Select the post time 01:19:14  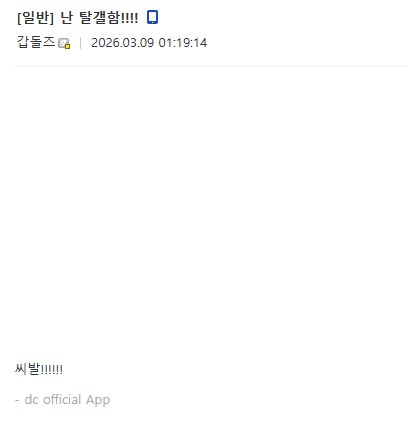183,43
